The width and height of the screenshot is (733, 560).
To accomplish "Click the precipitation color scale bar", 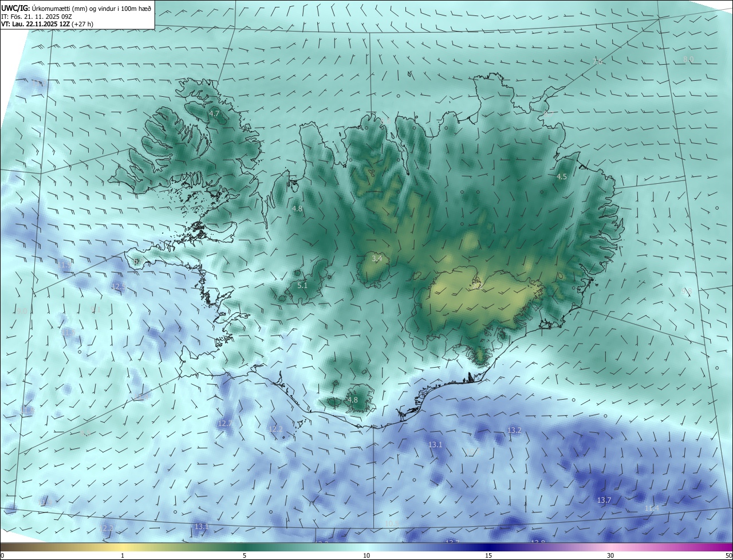I will click(366, 547).
